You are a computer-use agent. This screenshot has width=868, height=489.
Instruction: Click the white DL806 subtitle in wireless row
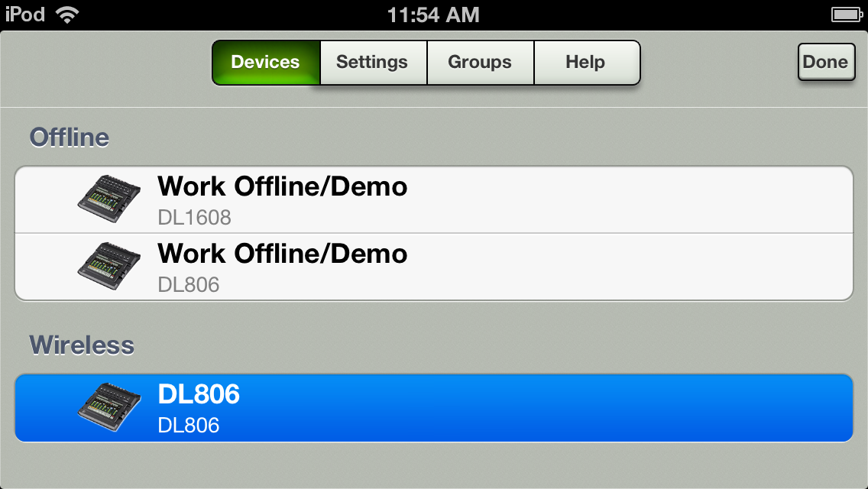pos(189,426)
